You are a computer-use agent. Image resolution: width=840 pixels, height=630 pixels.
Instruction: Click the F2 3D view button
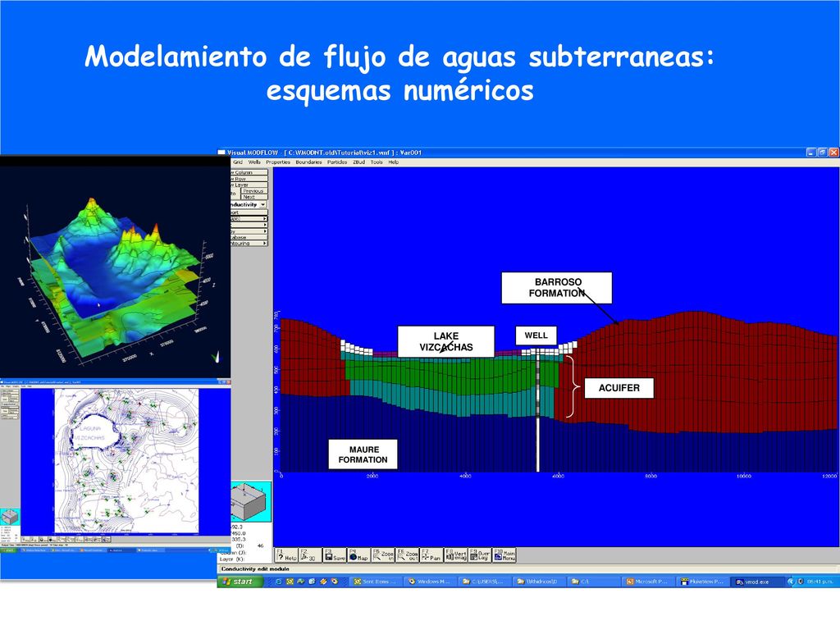[309, 555]
